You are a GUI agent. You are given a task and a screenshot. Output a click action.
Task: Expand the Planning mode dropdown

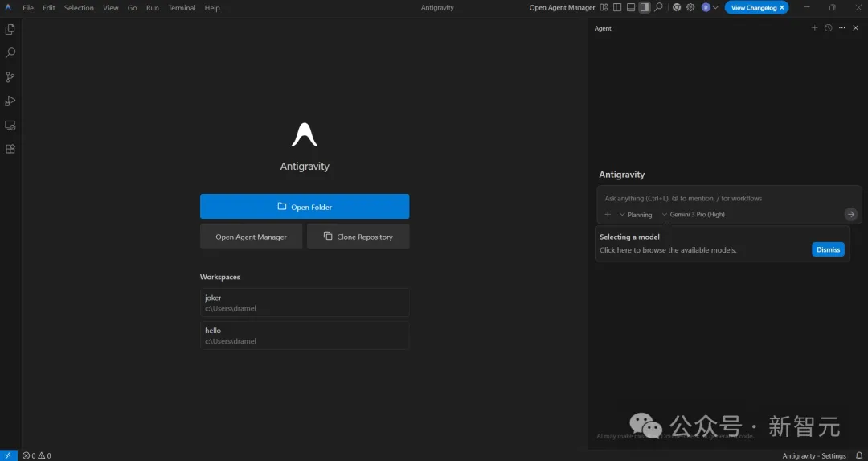click(636, 215)
